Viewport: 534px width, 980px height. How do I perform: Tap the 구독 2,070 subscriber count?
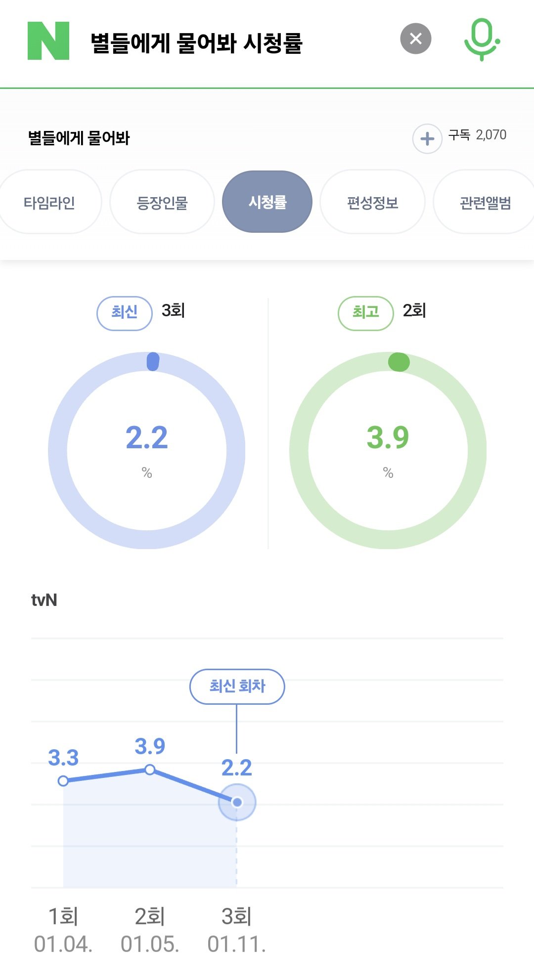point(477,135)
